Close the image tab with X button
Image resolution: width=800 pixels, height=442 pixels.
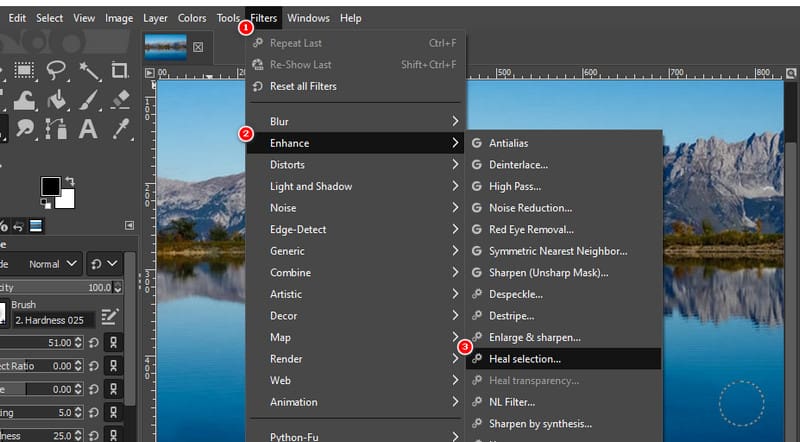[x=198, y=47]
